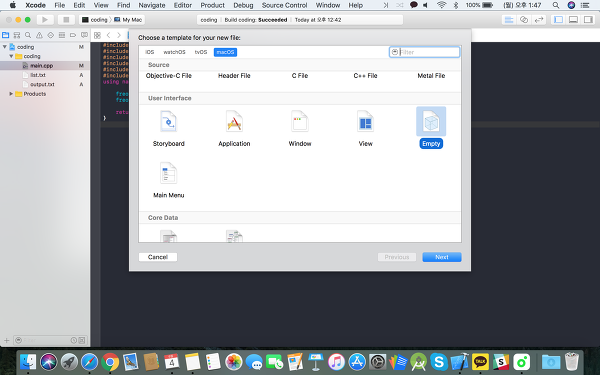Add a file with the plus button
The image size is (600, 375).
click(7, 340)
